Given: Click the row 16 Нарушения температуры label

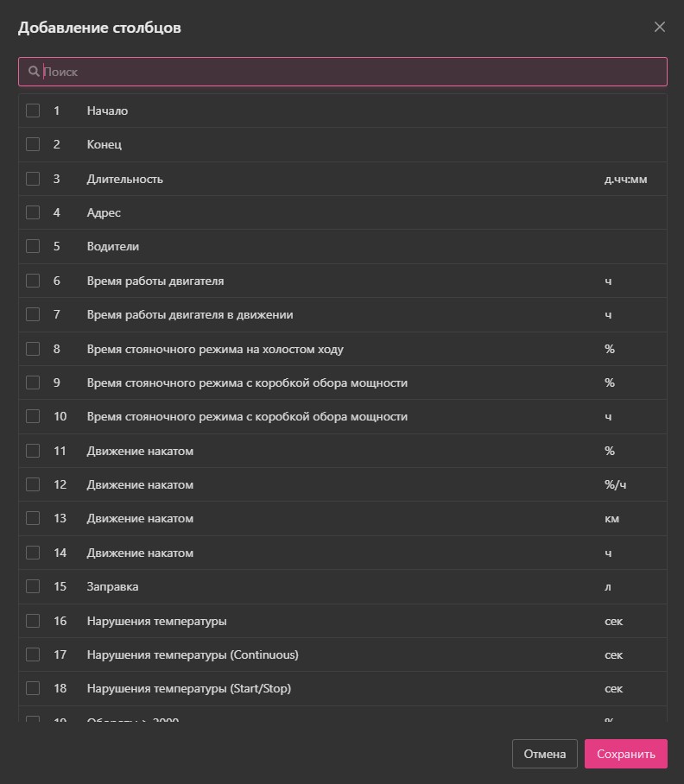Looking at the screenshot, I should [156, 621].
